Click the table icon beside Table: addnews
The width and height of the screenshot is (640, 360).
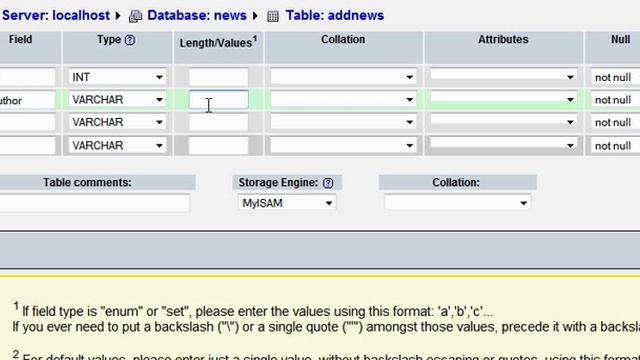(x=273, y=16)
